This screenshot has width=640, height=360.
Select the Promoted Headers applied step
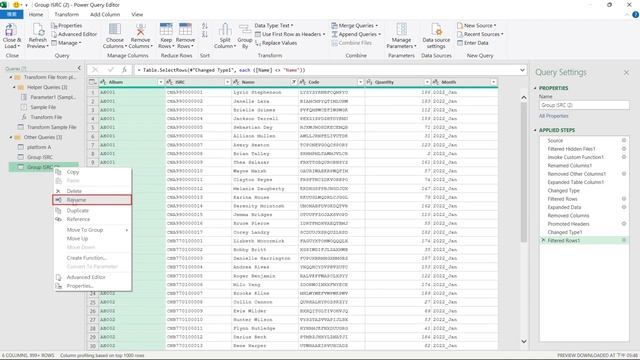(568, 224)
